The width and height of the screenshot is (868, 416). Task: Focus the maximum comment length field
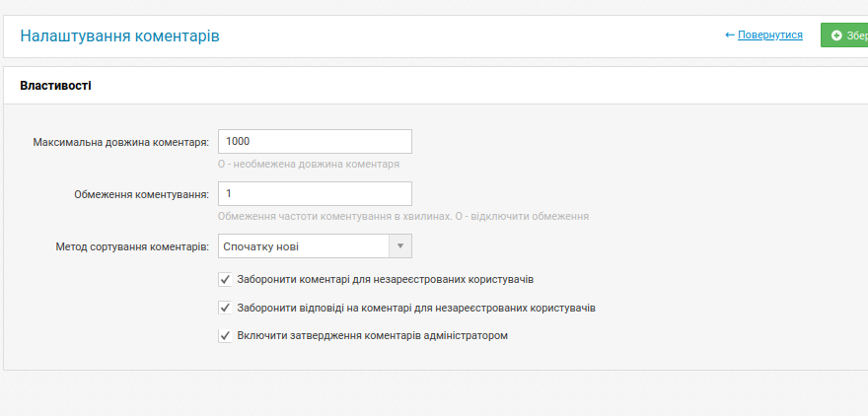pos(315,142)
